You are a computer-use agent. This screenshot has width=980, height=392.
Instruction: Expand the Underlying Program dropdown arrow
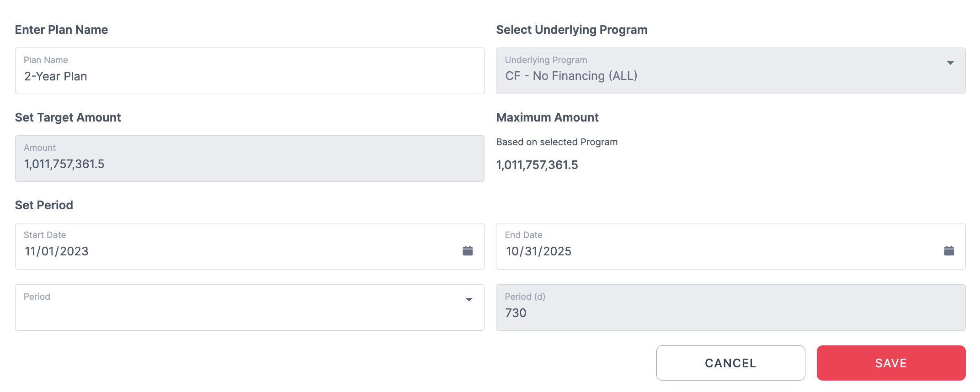(x=950, y=63)
